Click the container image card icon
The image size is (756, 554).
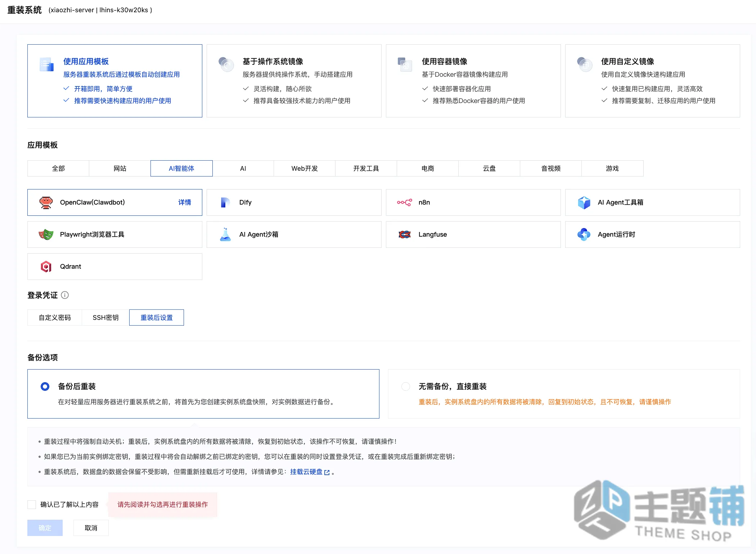click(x=405, y=64)
